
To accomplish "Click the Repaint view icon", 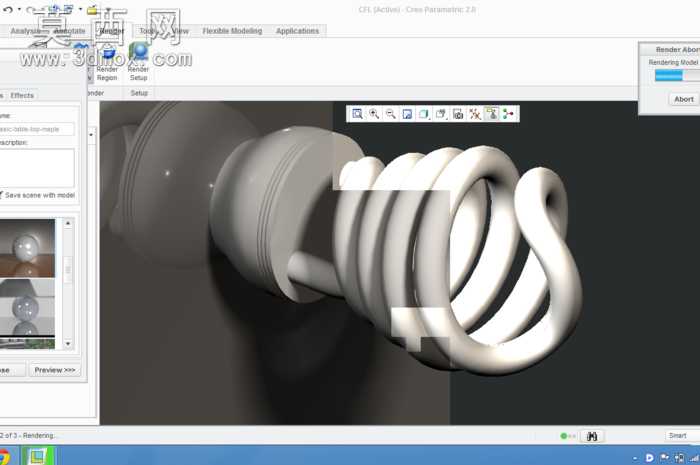I will (x=407, y=114).
